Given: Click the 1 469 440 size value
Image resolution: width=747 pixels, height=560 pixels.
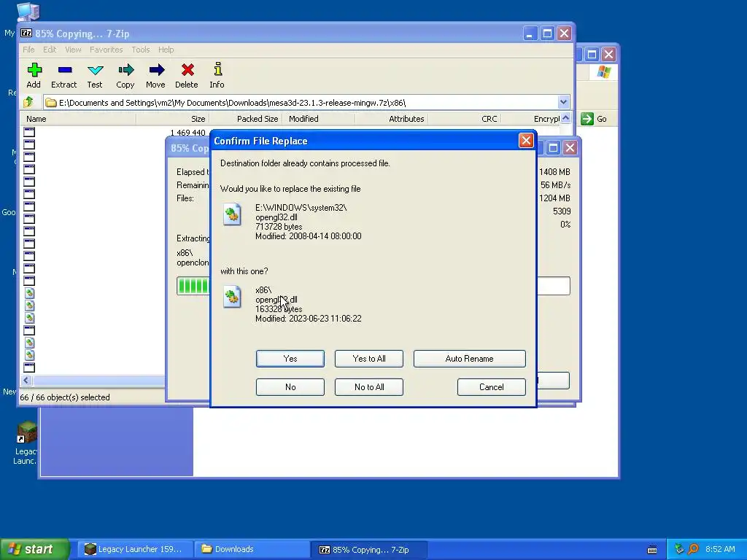Looking at the screenshot, I should (x=187, y=133).
